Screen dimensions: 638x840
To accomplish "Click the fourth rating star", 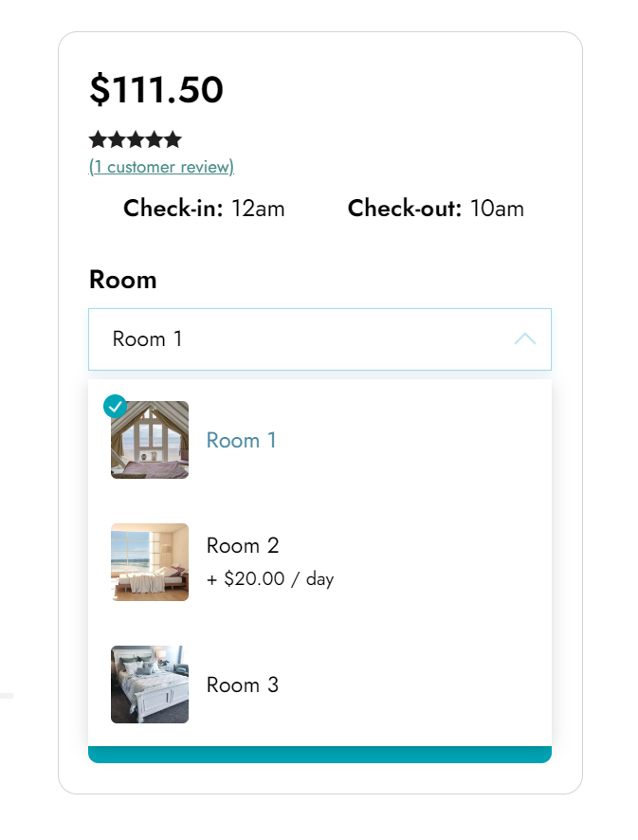I will pos(155,139).
